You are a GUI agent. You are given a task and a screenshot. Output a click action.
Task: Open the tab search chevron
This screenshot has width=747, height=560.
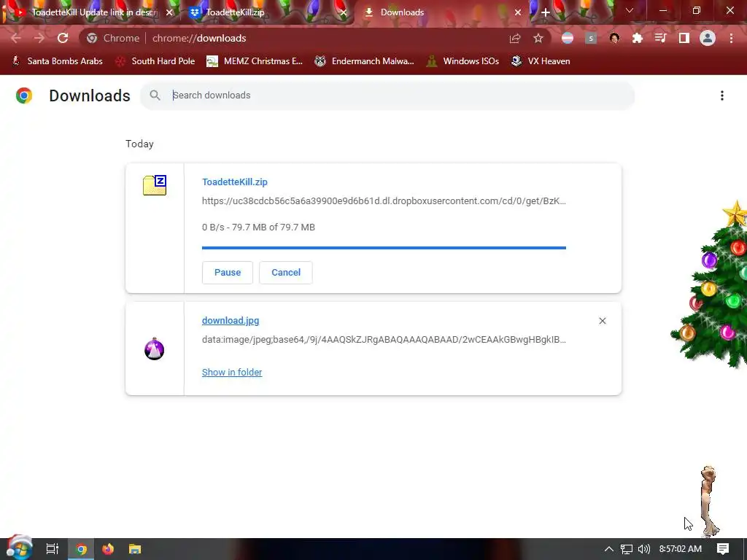630,10
